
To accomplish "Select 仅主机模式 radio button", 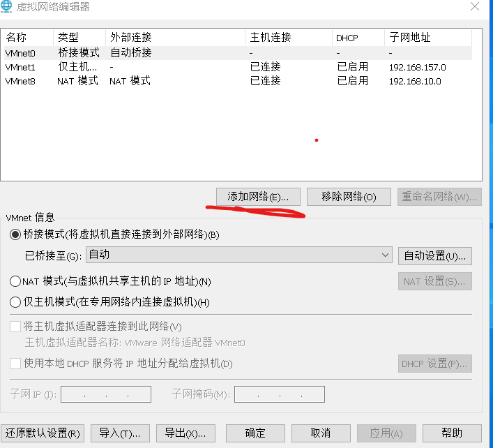I will coord(15,302).
